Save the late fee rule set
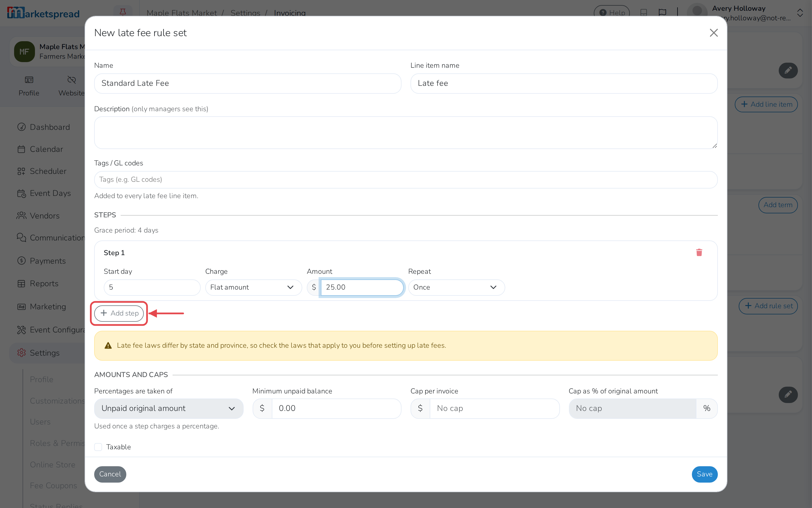The image size is (812, 508). pos(704,474)
